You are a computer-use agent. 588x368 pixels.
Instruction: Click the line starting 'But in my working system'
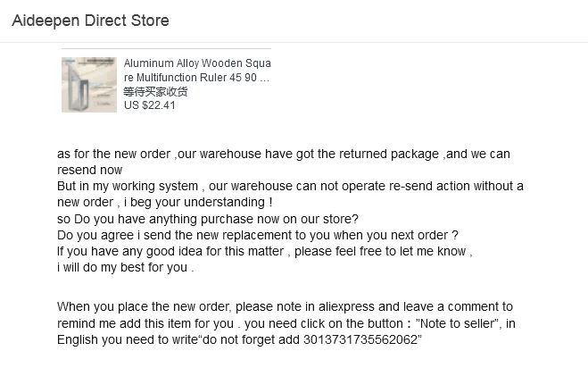pyautogui.click(x=290, y=186)
